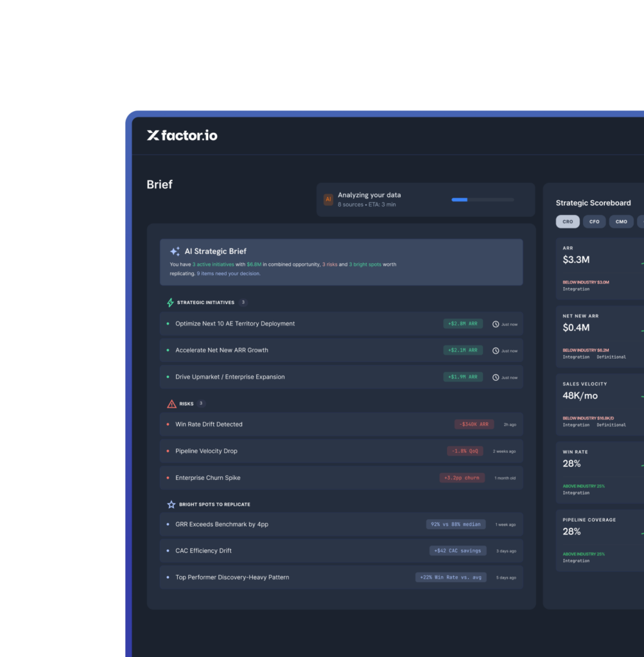
Task: Click the Risks warning triangle icon
Action: pos(171,404)
